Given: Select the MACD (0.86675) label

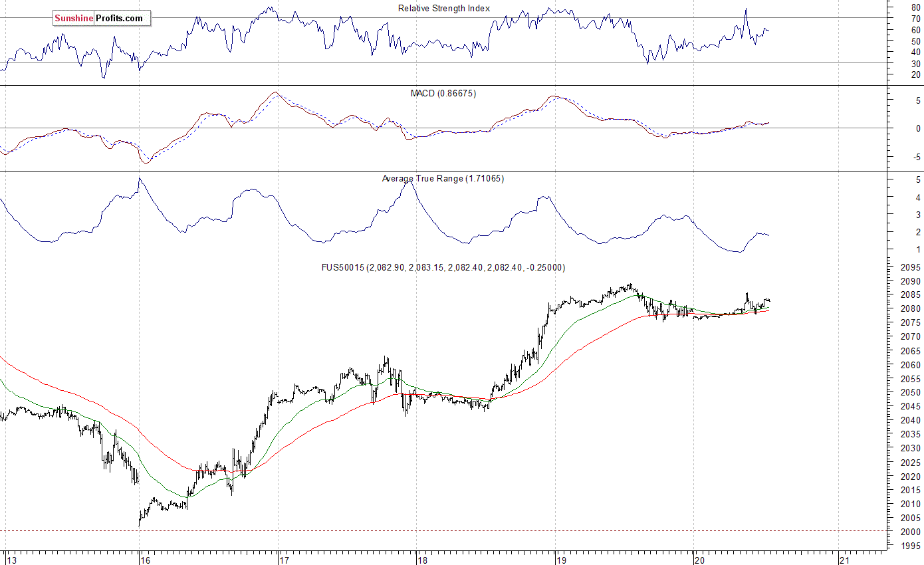Looking at the screenshot, I should [x=443, y=93].
